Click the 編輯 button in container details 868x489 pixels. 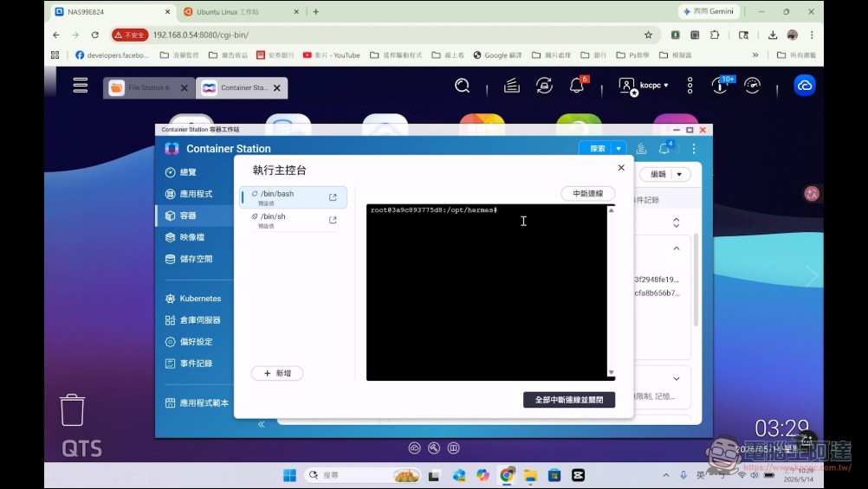[x=657, y=174]
